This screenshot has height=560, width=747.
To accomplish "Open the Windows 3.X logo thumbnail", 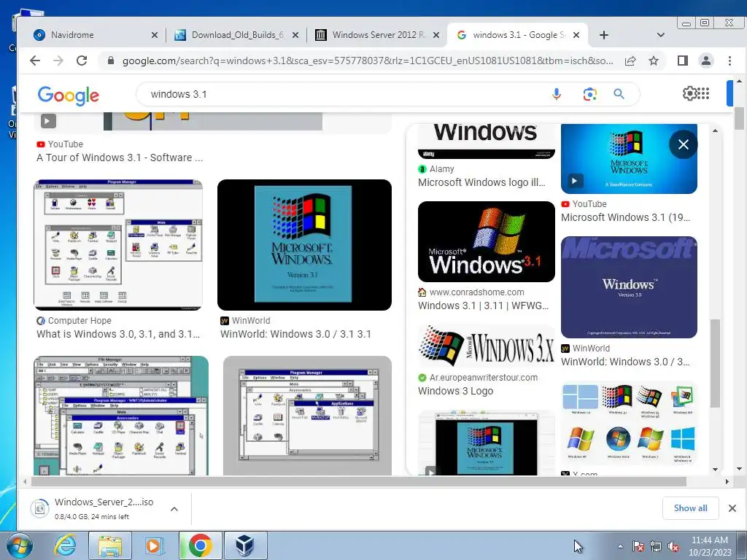I will tap(487, 346).
